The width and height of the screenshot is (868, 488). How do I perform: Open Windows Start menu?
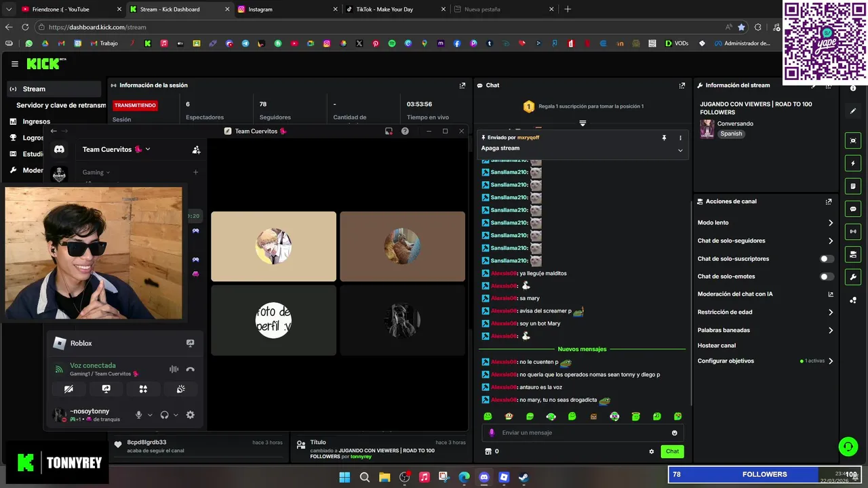click(344, 477)
